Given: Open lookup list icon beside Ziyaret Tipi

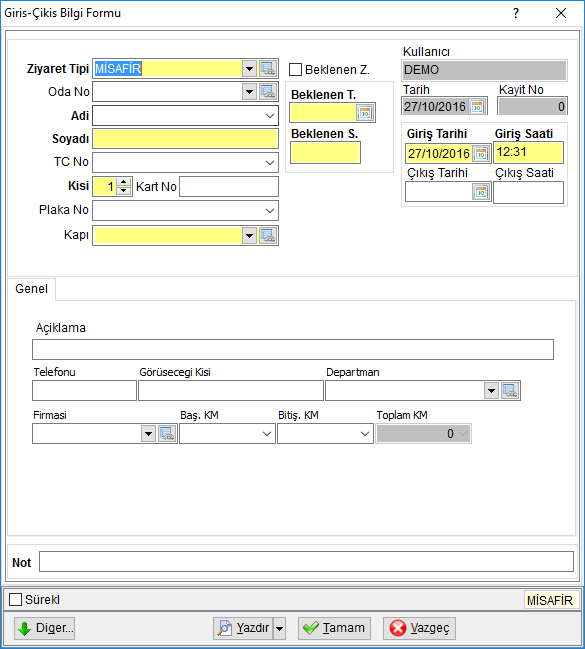Looking at the screenshot, I should 268,69.
